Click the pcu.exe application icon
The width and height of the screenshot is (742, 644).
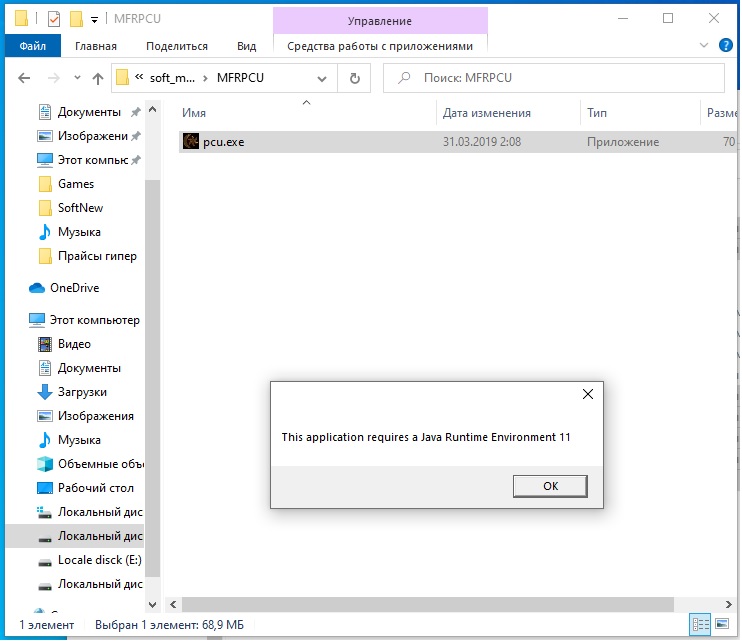[x=191, y=142]
